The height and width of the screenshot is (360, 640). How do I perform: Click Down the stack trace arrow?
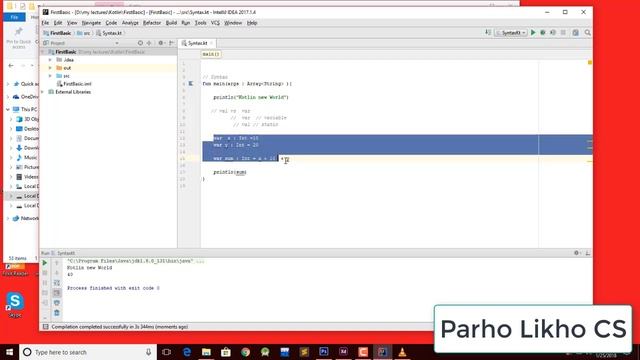click(x=57, y=273)
